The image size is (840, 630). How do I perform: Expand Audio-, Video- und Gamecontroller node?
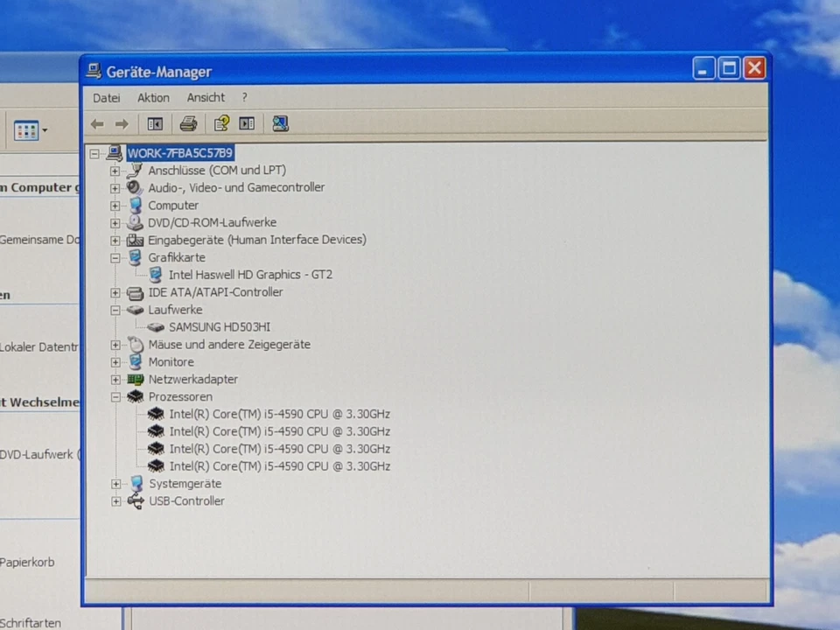[x=115, y=189]
